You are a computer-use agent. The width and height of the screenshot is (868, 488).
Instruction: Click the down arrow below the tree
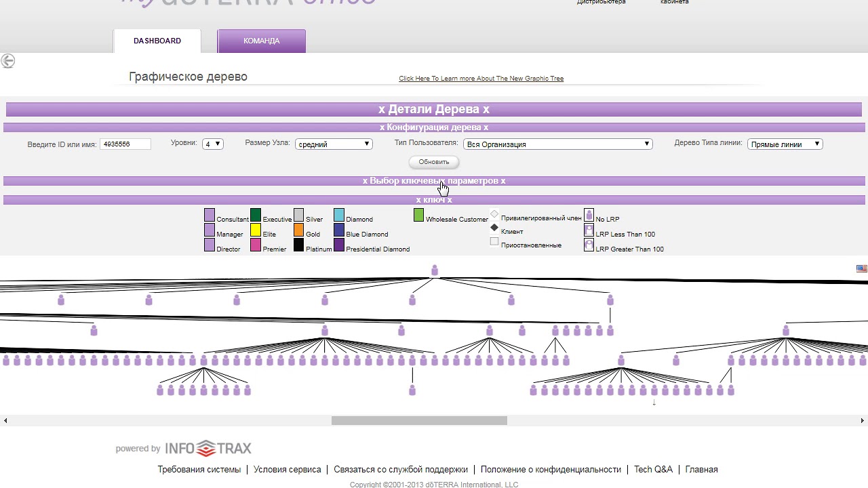[654, 403]
